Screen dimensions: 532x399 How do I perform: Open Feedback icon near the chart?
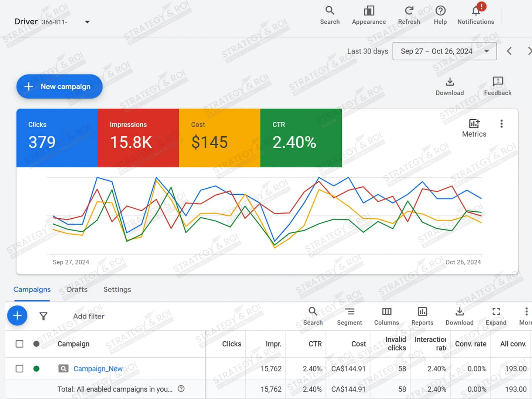498,82
